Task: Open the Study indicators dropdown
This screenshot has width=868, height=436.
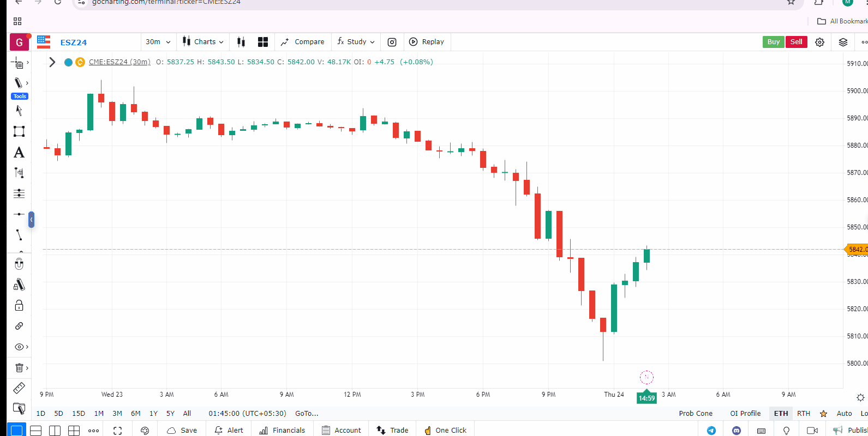Action: 356,42
